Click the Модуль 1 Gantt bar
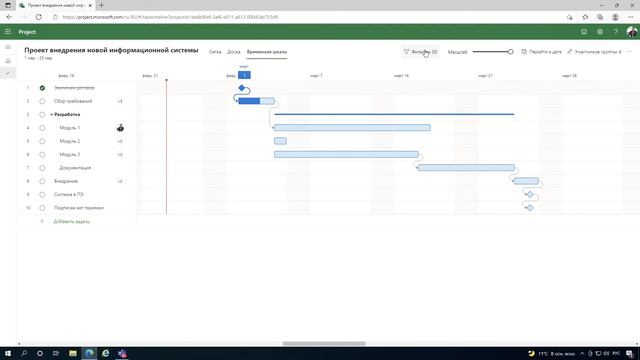Screen dimensions: 640x360 point(352,128)
